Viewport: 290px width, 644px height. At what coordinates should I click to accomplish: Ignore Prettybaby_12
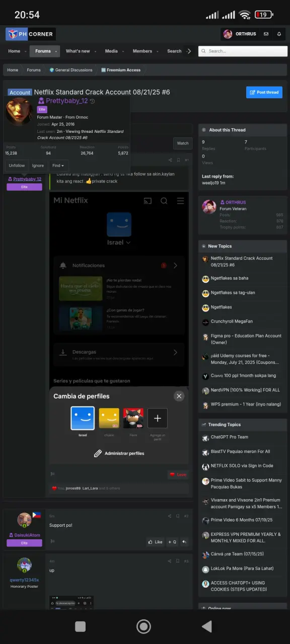click(x=38, y=166)
